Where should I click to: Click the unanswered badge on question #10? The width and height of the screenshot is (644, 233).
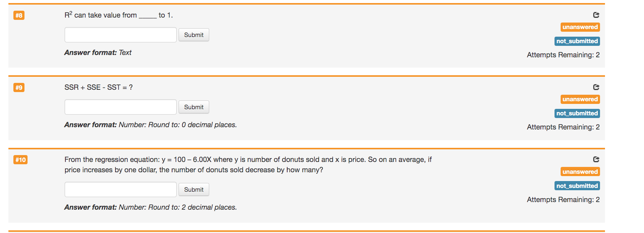coord(580,172)
